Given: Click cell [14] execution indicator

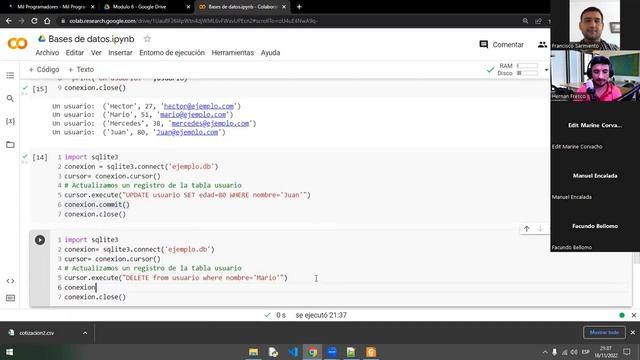Looking at the screenshot, I should pos(40,158).
